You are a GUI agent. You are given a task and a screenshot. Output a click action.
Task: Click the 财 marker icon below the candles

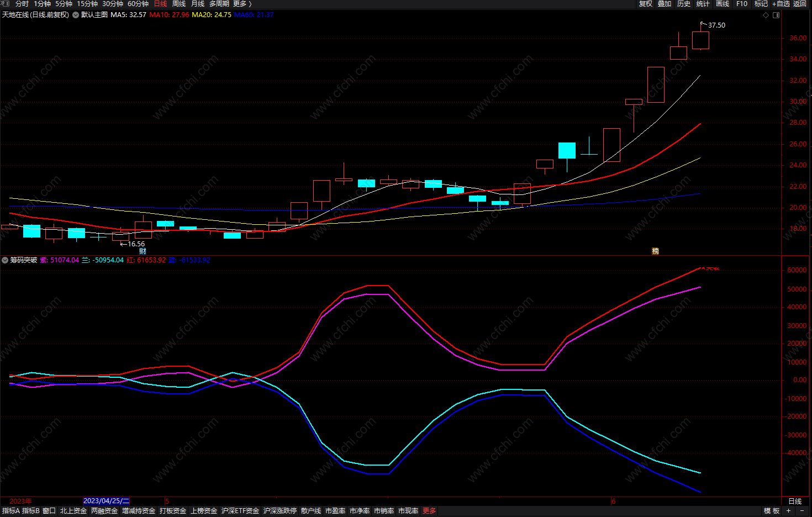tap(143, 251)
